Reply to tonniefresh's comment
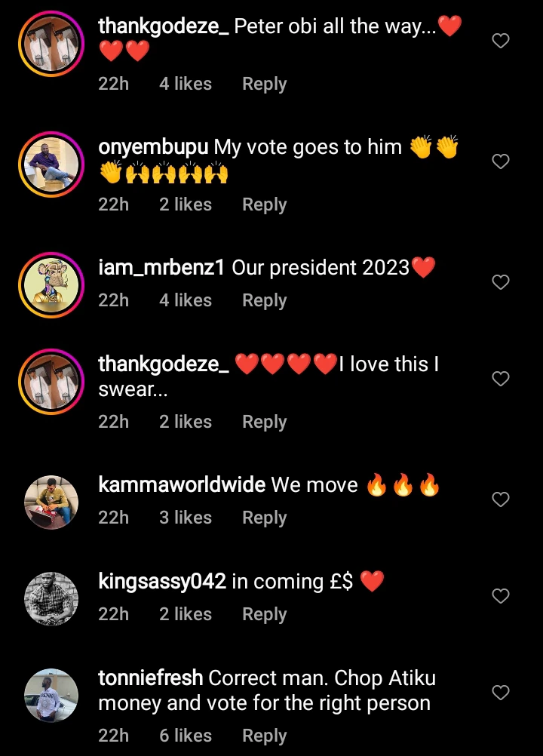 [264, 736]
